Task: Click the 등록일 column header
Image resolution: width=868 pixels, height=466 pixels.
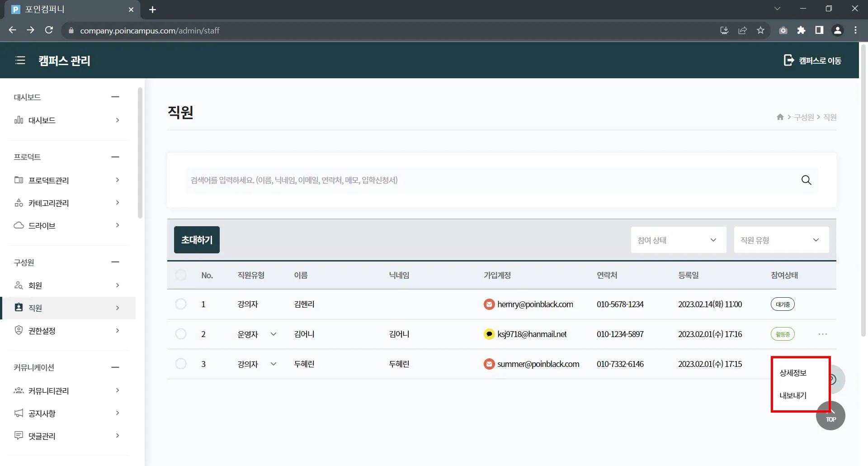Action: [688, 275]
